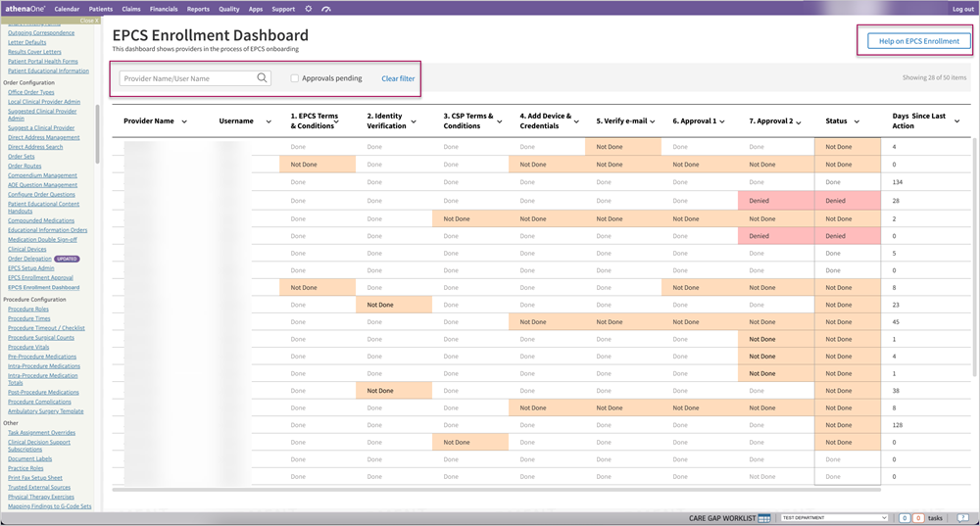Click Log out in the top bar

963,9
